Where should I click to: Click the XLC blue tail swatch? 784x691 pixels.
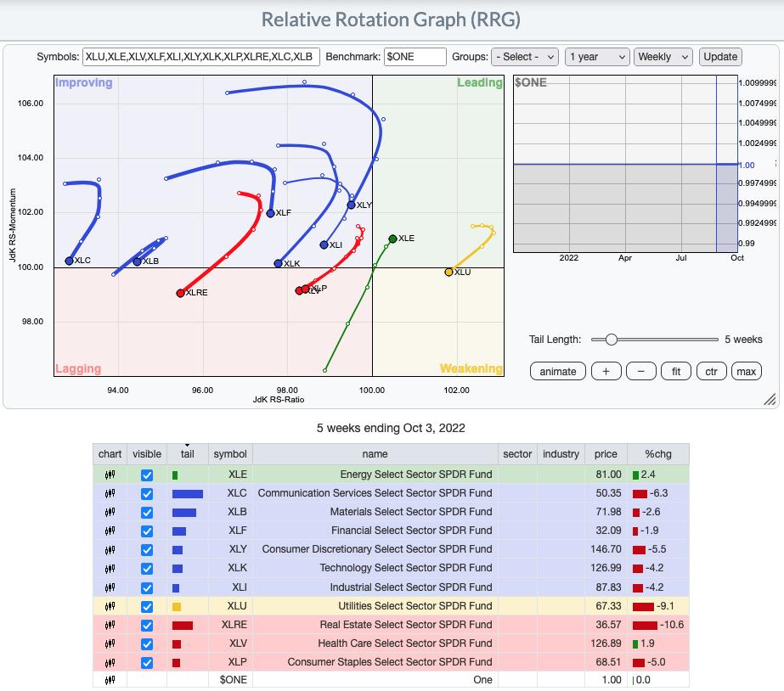[188, 494]
